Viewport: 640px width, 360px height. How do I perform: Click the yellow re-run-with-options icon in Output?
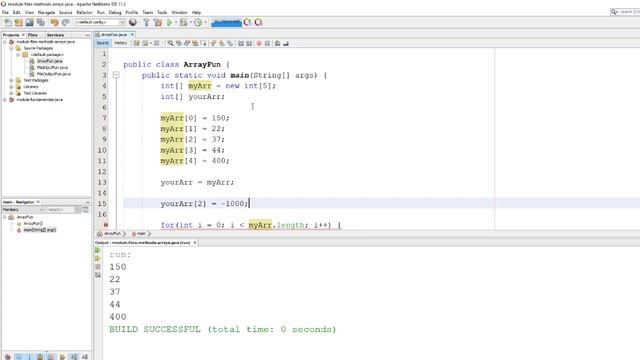98,258
